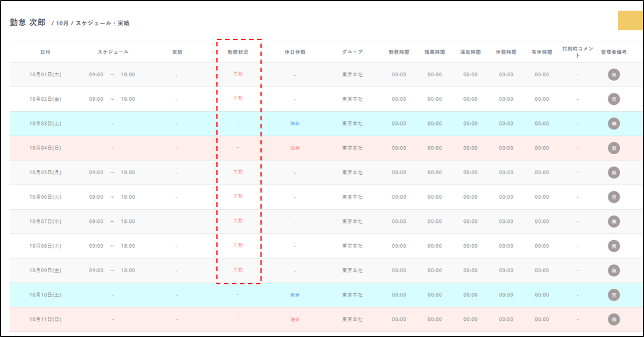Click the 無 note icon on 10月02日(金) row
Screen dimensions: 644x337
[x=614, y=99]
